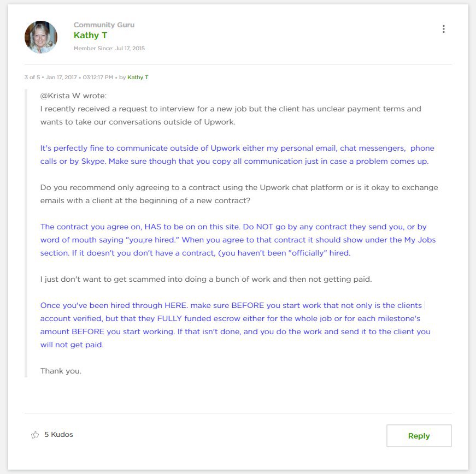The width and height of the screenshot is (476, 474).
Task: Click the "Do you recommend only agreeing" paragraph
Action: coord(239,194)
